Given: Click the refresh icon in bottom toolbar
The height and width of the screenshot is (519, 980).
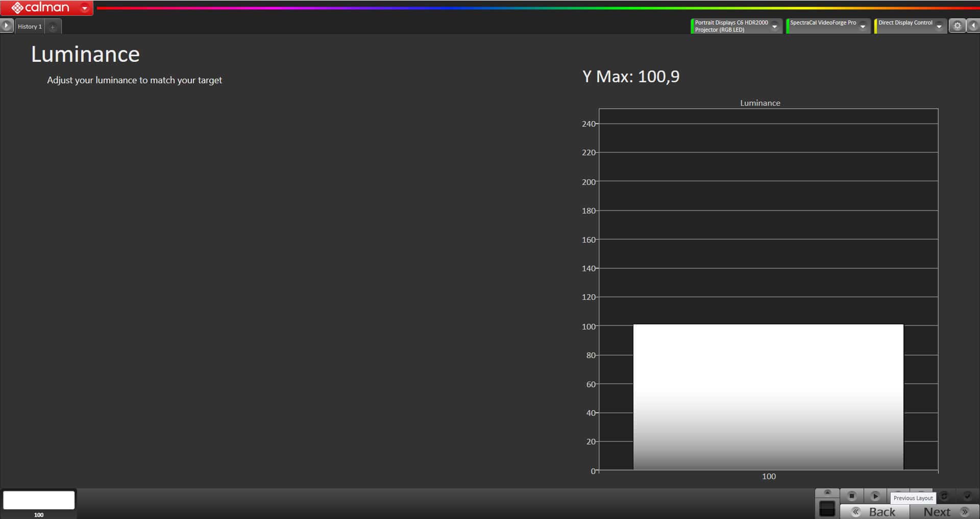Looking at the screenshot, I should click(944, 496).
